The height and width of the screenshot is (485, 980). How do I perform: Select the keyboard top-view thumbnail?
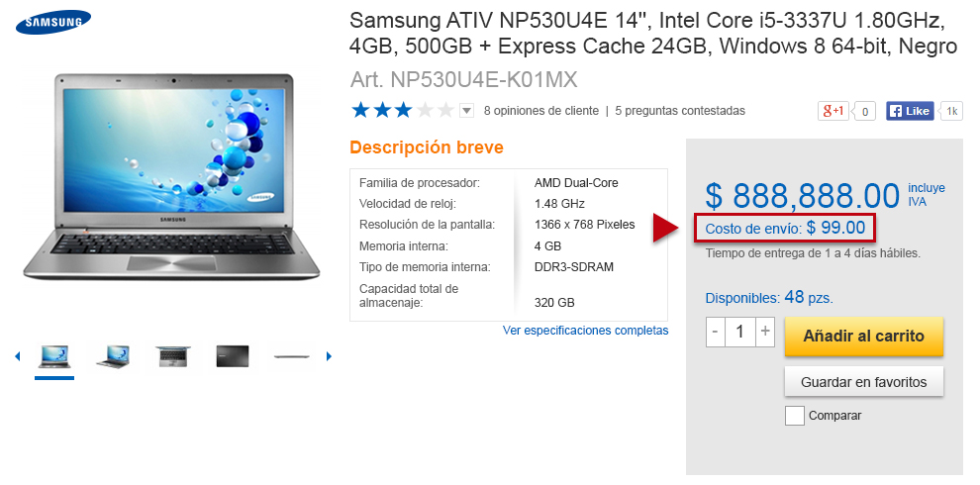coord(173,356)
